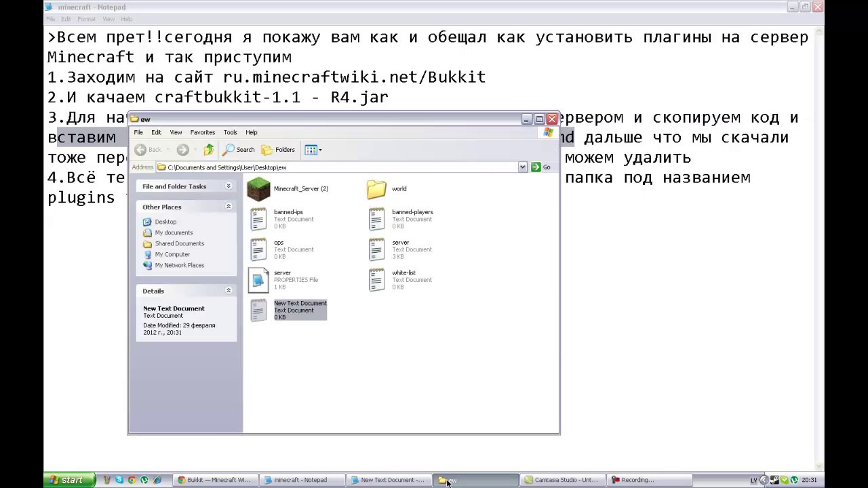868x488 pixels.
Task: Collapse the File and Folder Tasks panel
Action: click(x=229, y=186)
